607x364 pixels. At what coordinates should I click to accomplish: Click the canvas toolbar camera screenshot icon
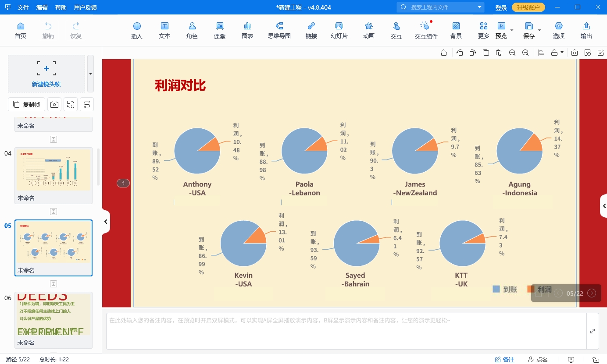pyautogui.click(x=575, y=53)
